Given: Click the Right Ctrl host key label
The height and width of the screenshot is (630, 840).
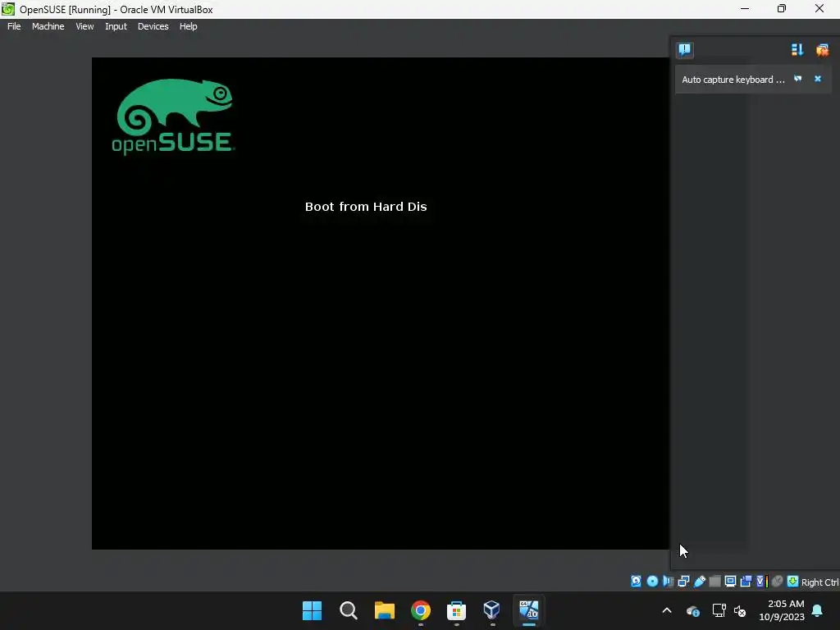Looking at the screenshot, I should click(x=819, y=582).
